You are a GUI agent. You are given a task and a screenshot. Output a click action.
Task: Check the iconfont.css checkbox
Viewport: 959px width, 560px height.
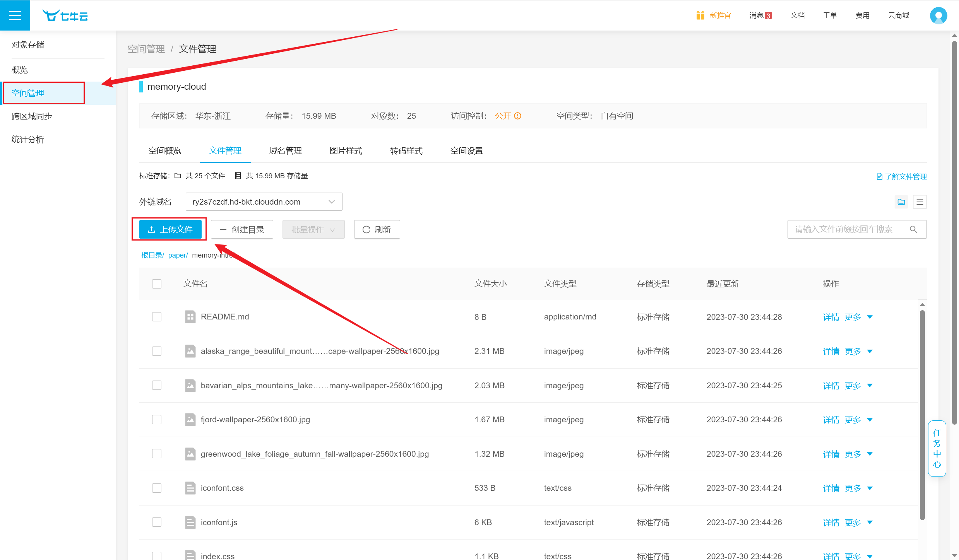click(157, 488)
